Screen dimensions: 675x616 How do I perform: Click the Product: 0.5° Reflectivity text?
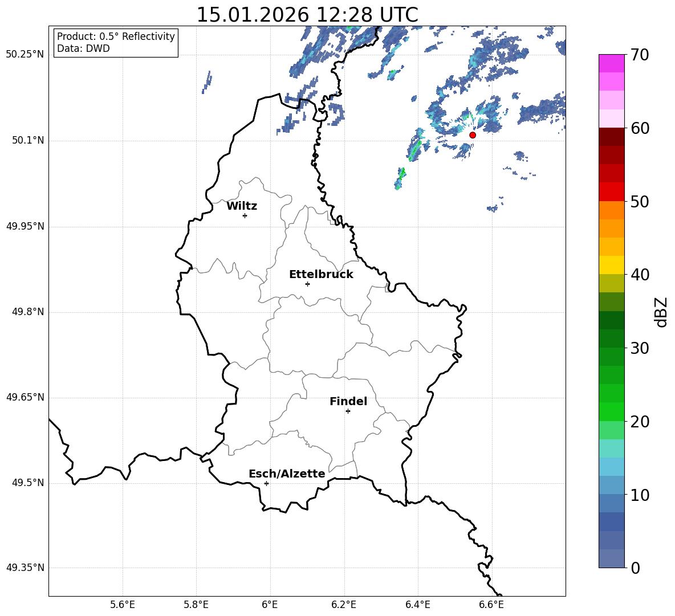pyautogui.click(x=116, y=36)
